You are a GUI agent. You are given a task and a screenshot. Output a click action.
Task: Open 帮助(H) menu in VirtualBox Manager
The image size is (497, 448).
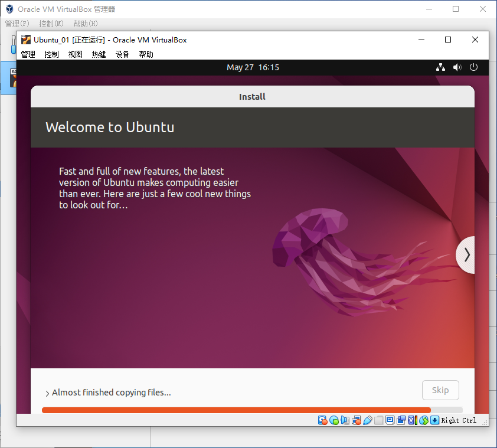click(x=86, y=24)
